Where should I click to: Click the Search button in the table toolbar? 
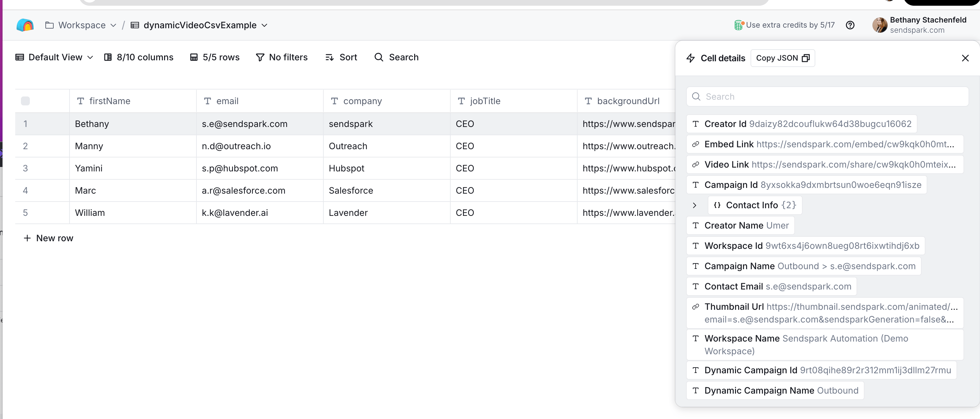click(x=396, y=57)
